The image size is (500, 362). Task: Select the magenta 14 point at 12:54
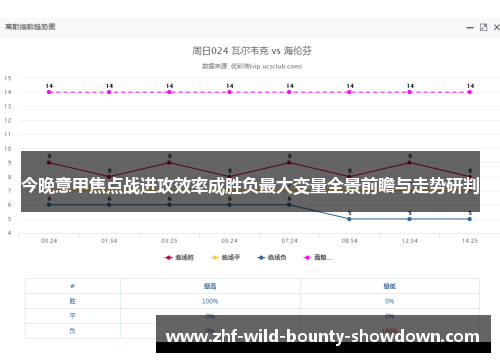pos(409,92)
